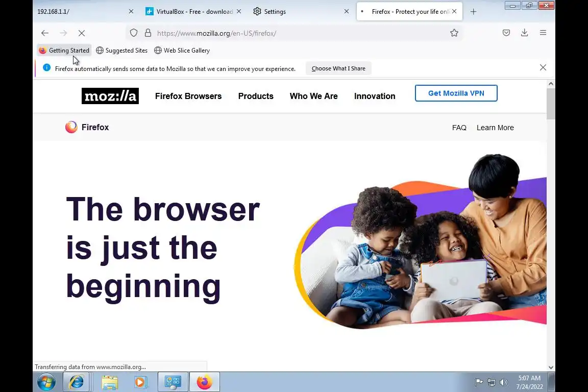Bookmark this page with the star
588x392 pixels.
pos(454,33)
